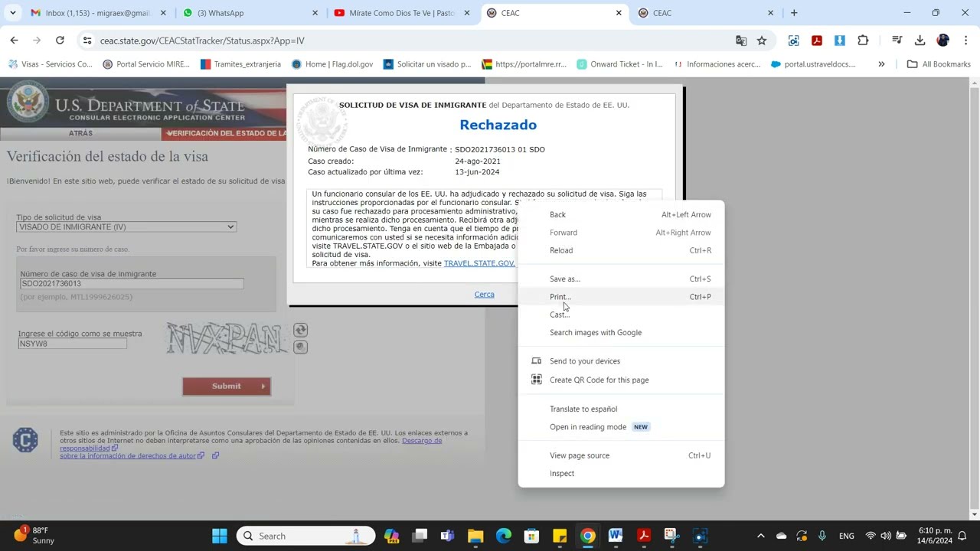This screenshot has height=551, width=980.
Task: Open the screenshot extension icon in toolbar
Action: click(794, 41)
